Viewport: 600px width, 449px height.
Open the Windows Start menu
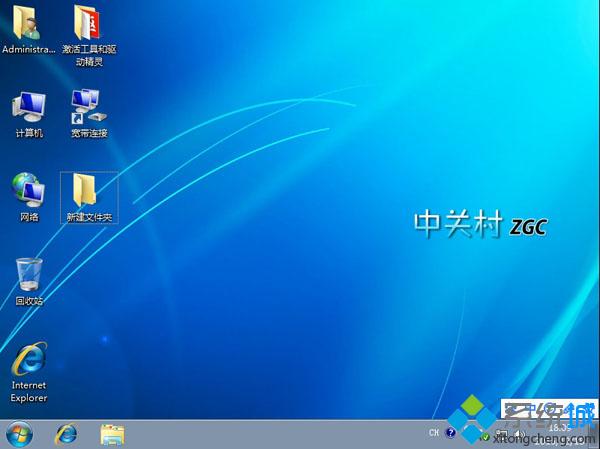tap(19, 435)
